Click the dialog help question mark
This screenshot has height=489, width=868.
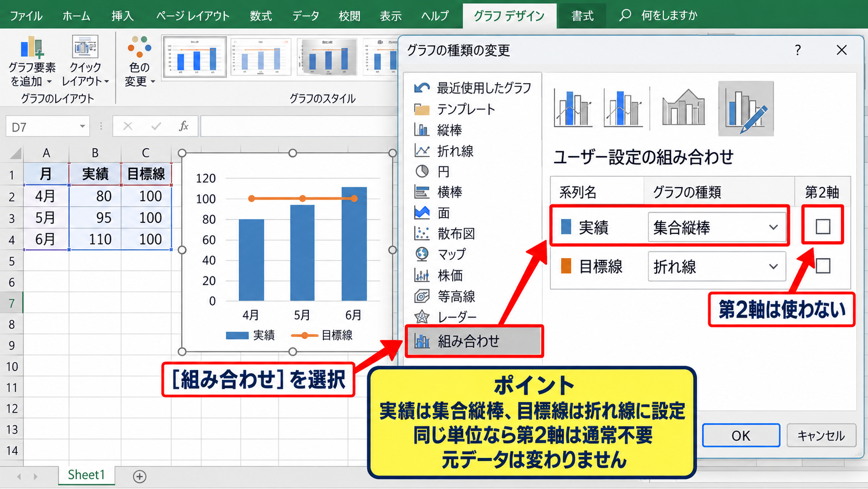[x=798, y=50]
